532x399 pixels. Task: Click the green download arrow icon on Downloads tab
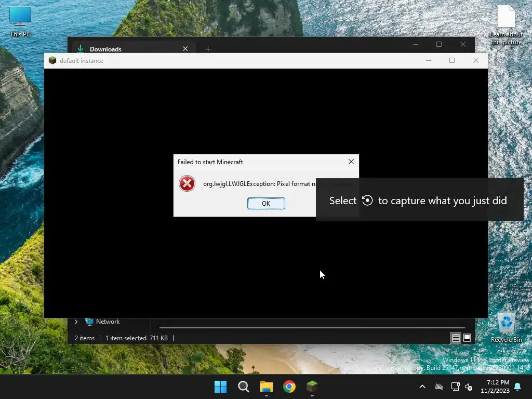pos(81,48)
